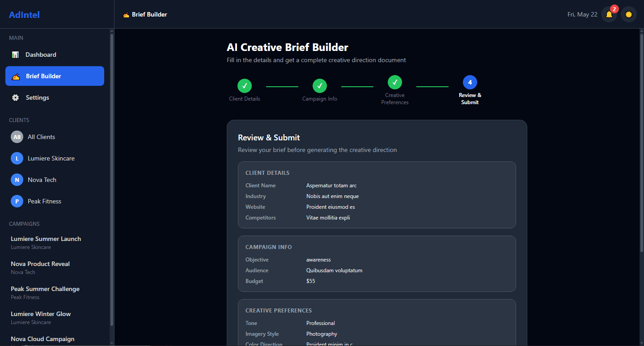Select Peak Fitness client
Viewport: 644px width, 346px height.
pyautogui.click(x=55, y=201)
